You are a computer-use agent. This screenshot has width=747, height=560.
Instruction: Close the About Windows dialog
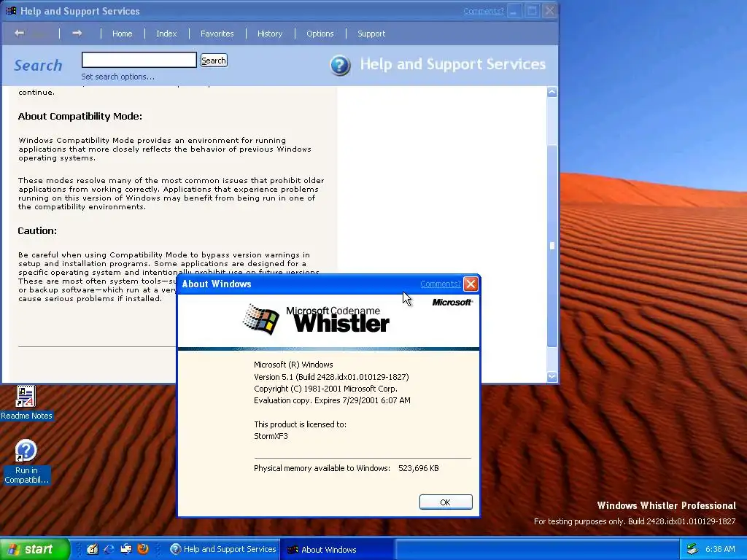pyautogui.click(x=471, y=284)
